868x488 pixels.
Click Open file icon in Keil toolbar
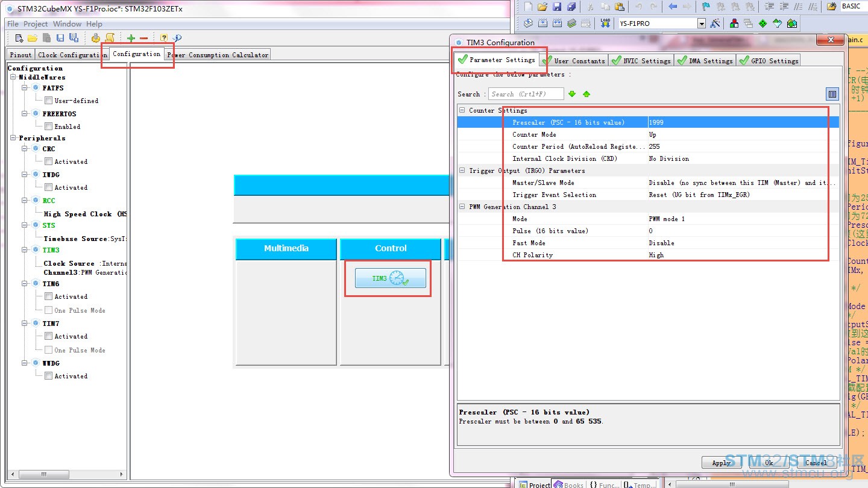click(x=542, y=7)
